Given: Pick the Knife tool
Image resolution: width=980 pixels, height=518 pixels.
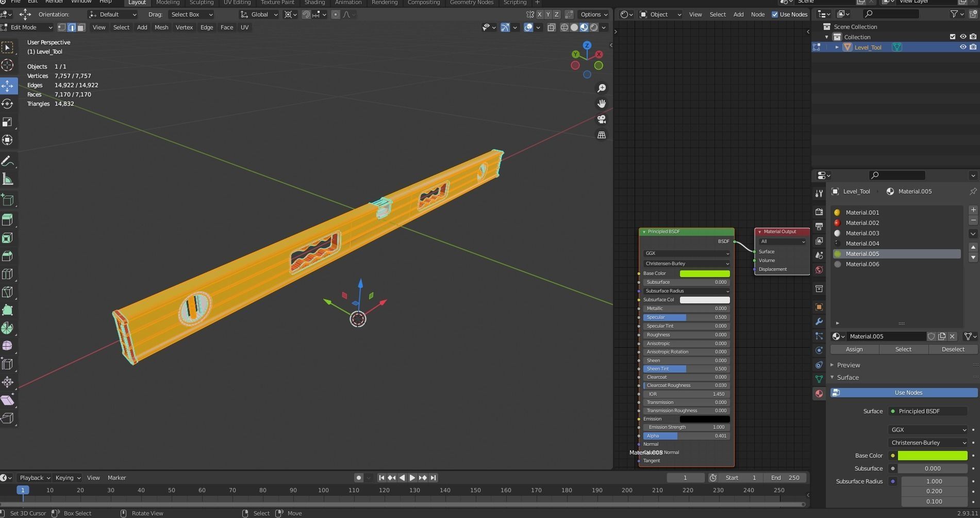Looking at the screenshot, I should [8, 292].
